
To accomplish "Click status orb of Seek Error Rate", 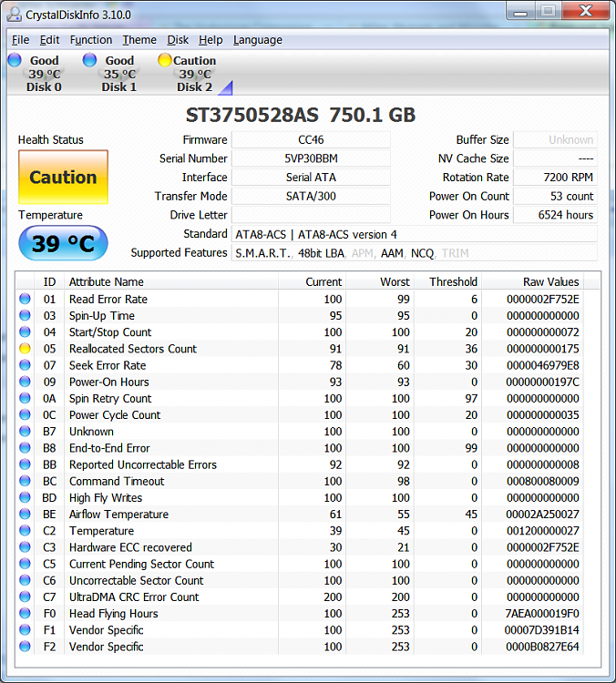I will coord(25,365).
